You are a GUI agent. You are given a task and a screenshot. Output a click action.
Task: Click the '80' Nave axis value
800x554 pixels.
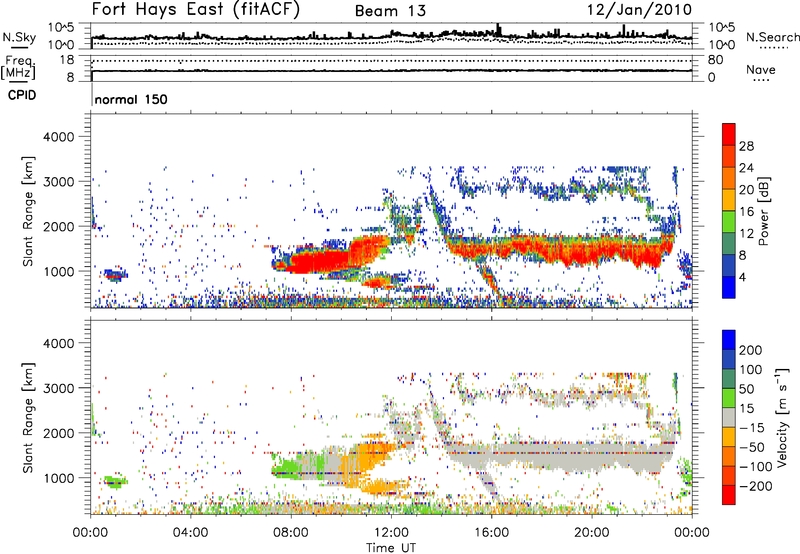715,60
